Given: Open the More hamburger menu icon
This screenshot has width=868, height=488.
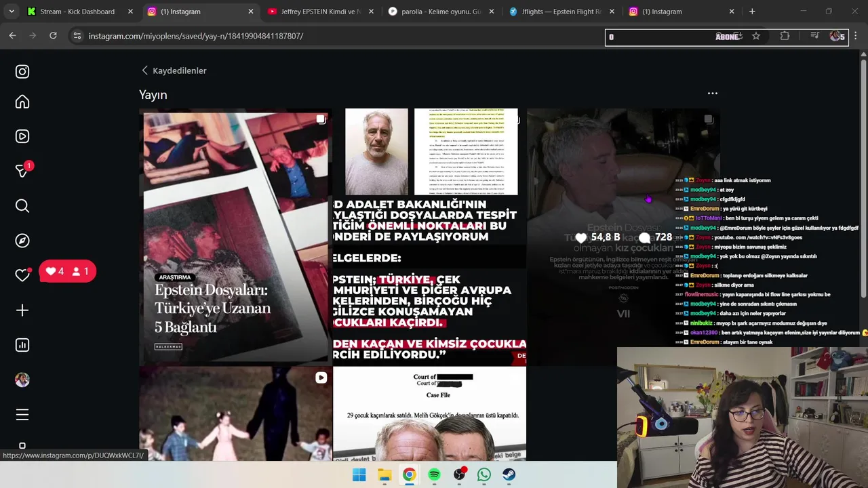Looking at the screenshot, I should coord(22,414).
